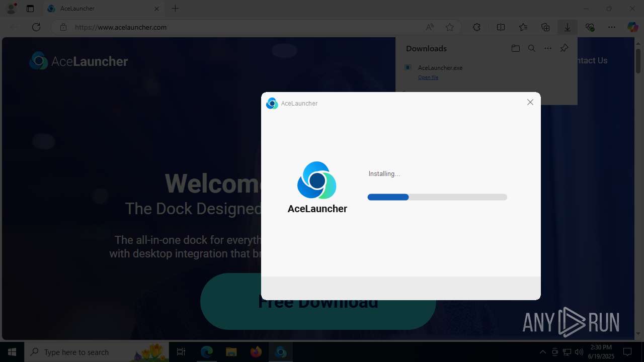Open More options in Downloads panel

pos(548,48)
